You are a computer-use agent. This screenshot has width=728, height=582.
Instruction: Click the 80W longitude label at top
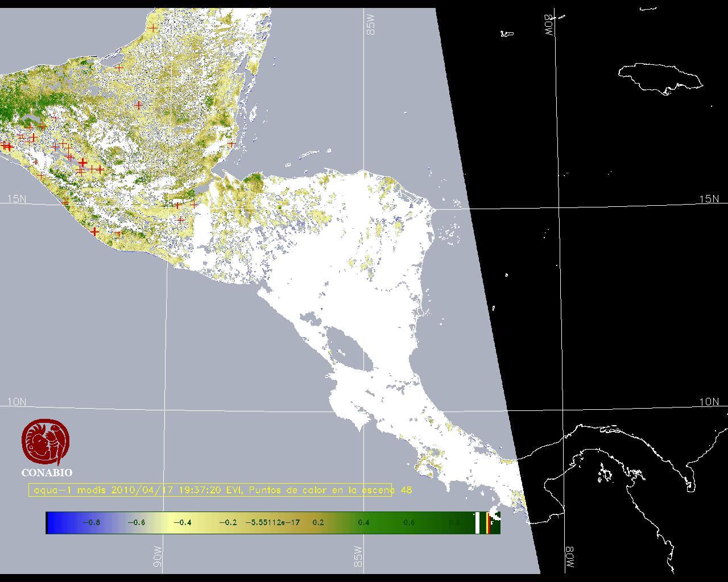(549, 26)
